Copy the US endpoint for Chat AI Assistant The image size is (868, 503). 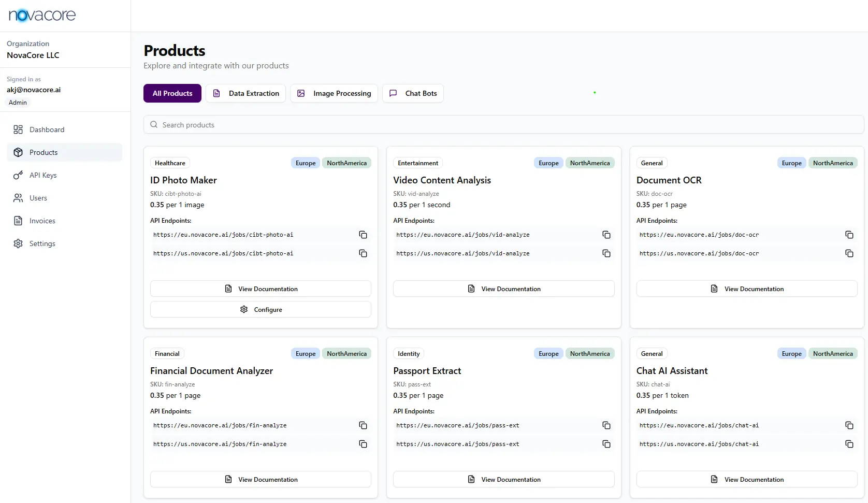pyautogui.click(x=849, y=444)
